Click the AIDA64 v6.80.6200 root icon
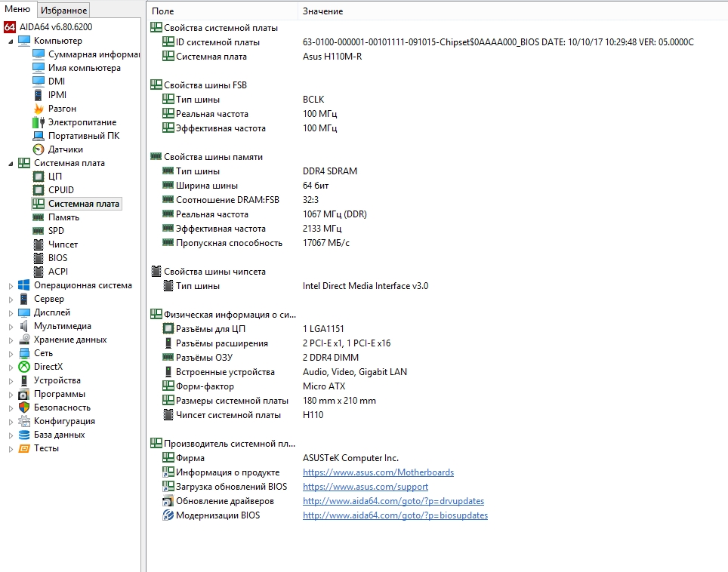728x572 pixels. (x=9, y=27)
